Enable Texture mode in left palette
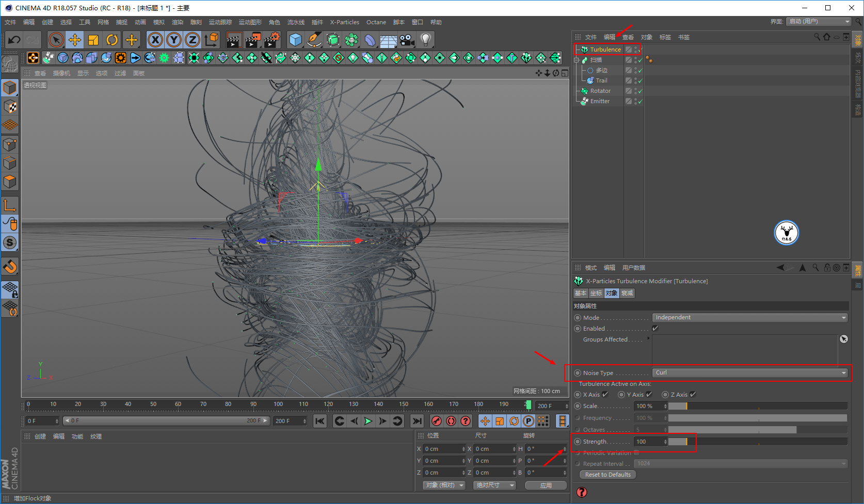The width and height of the screenshot is (864, 504). [10, 106]
